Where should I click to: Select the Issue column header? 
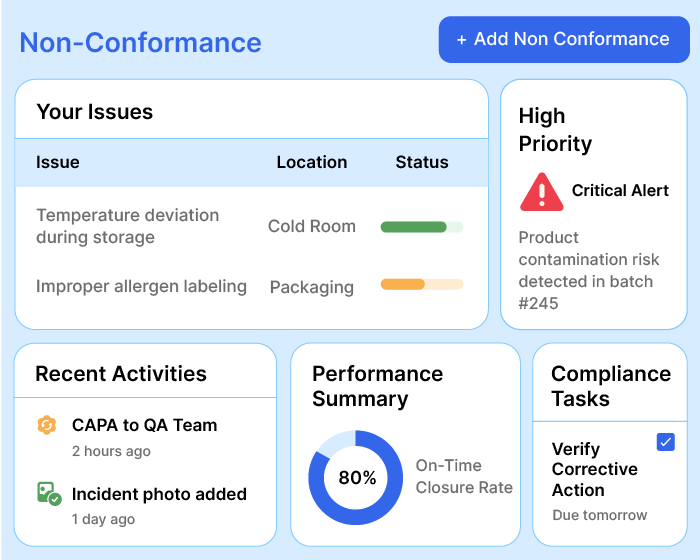tap(58, 162)
